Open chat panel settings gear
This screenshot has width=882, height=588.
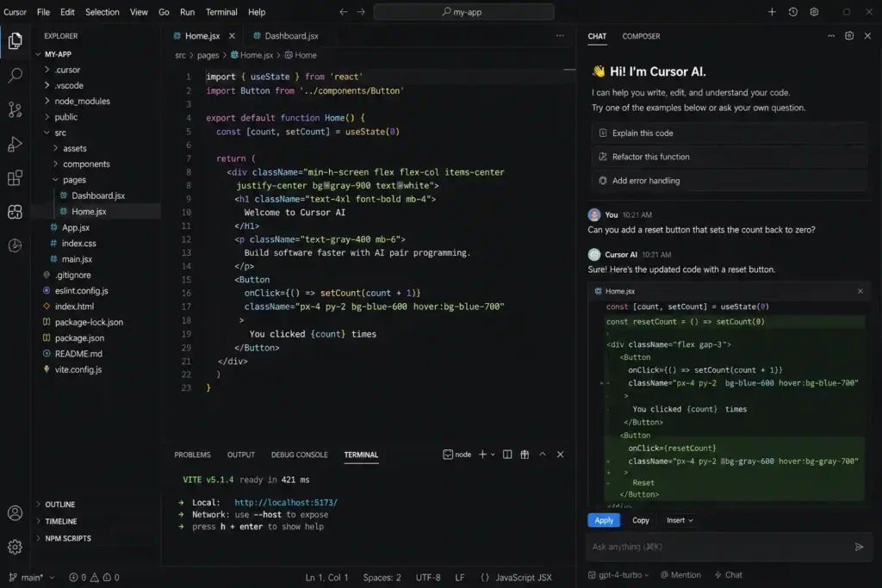click(x=848, y=35)
